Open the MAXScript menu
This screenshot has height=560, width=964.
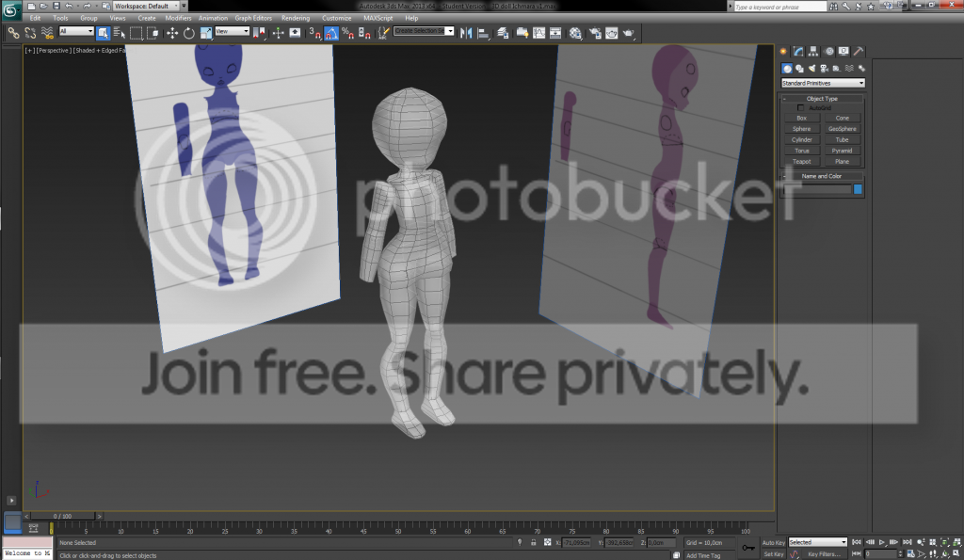coord(378,18)
